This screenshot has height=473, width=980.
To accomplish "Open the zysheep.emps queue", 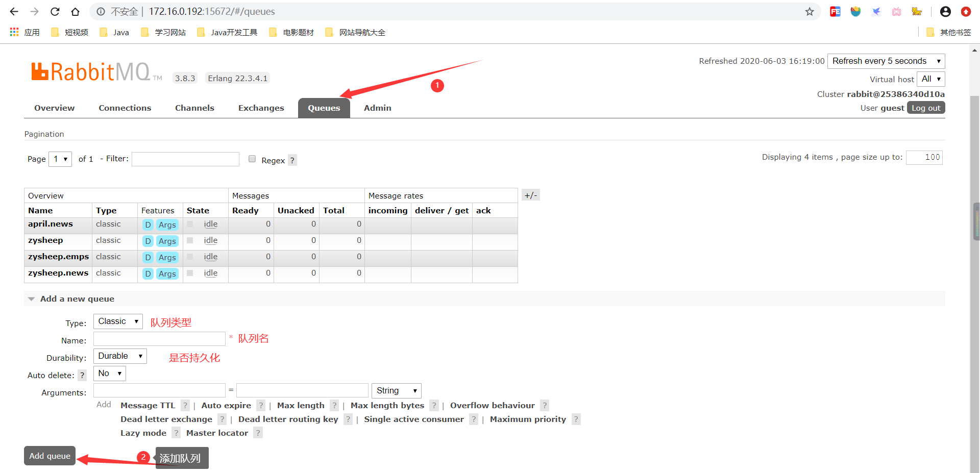I will (x=59, y=256).
